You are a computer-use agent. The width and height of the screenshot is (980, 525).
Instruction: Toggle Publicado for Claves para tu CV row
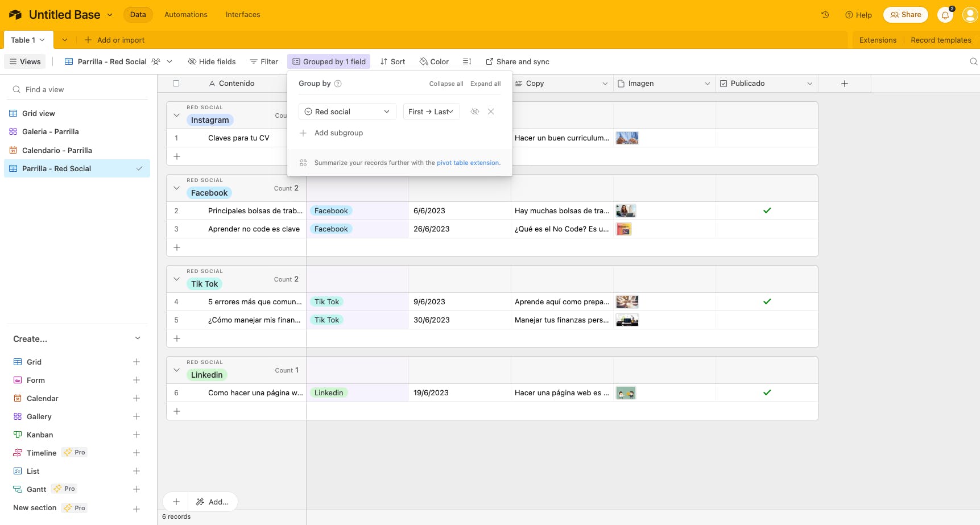[x=767, y=138]
